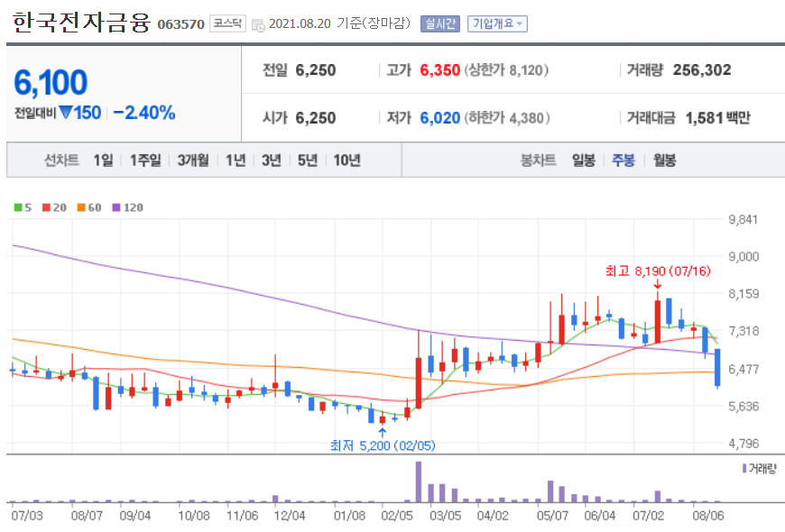The width and height of the screenshot is (785, 532).
Task: Click the 실시간 real-time button
Action: pyautogui.click(x=440, y=23)
